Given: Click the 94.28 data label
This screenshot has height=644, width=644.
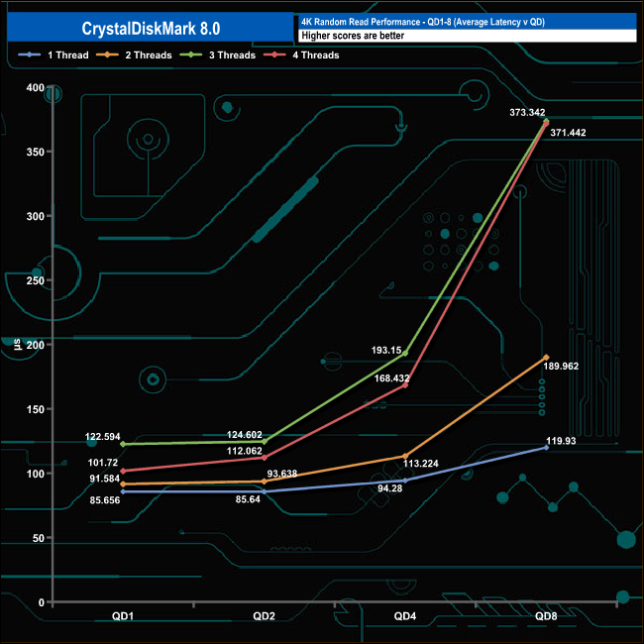Looking at the screenshot, I should point(390,488).
